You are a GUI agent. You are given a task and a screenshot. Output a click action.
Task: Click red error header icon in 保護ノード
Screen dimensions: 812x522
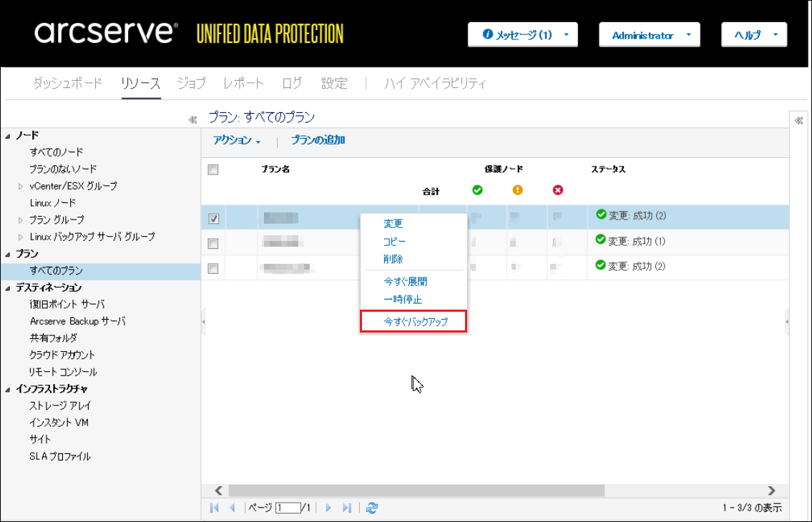(558, 190)
